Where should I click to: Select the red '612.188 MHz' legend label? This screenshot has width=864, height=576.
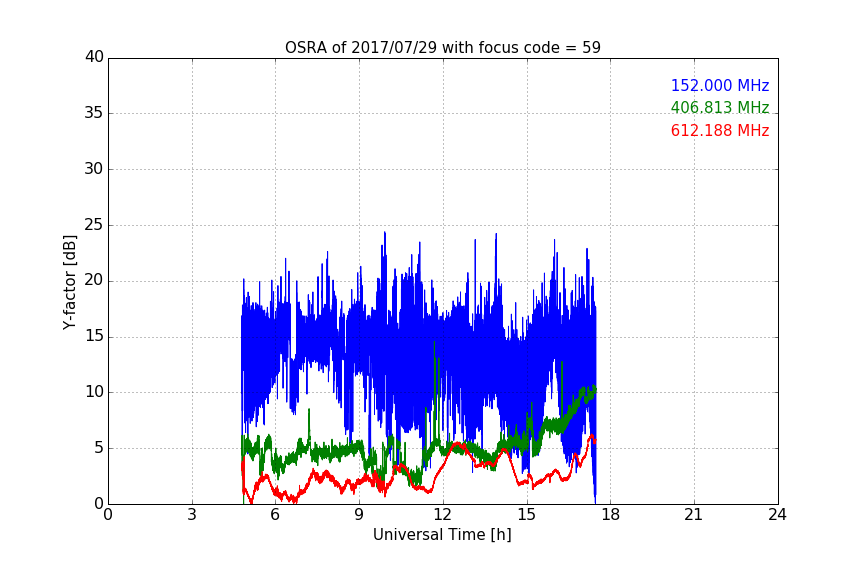(x=720, y=131)
